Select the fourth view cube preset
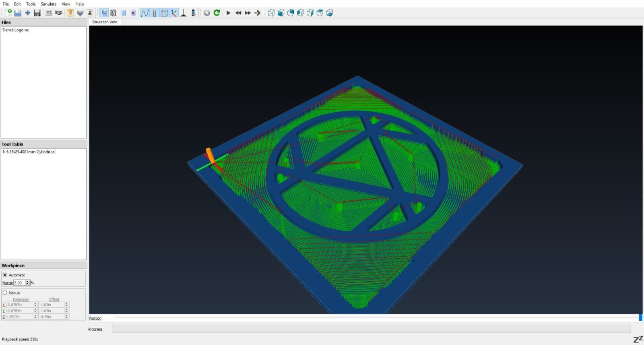The height and width of the screenshot is (345, 644). 300,13
